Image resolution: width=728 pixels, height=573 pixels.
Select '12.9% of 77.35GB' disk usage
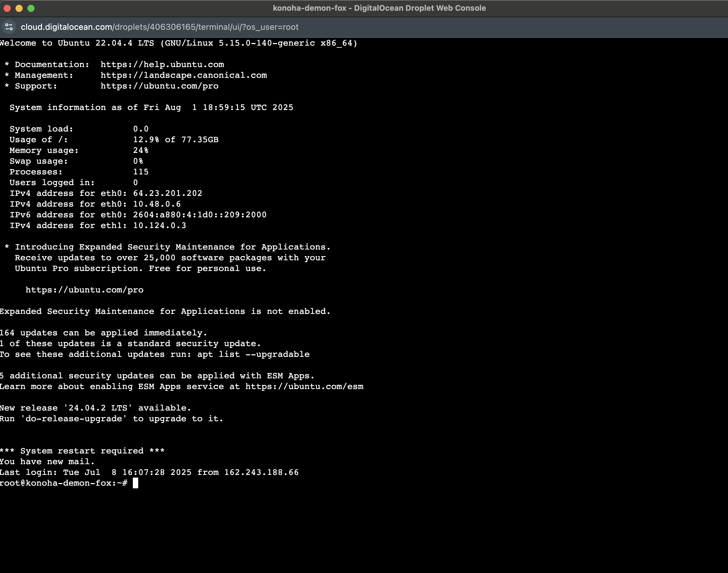coord(176,140)
